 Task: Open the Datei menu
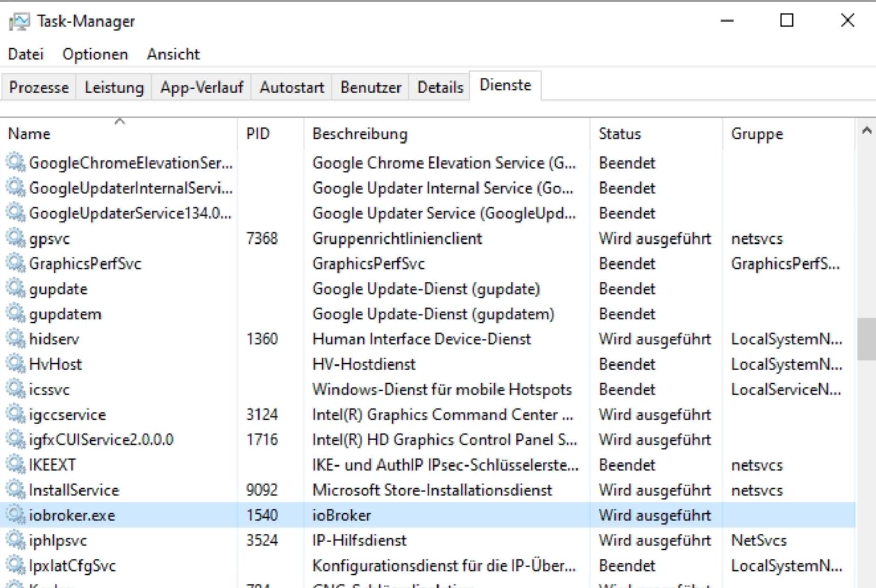pyautogui.click(x=26, y=54)
